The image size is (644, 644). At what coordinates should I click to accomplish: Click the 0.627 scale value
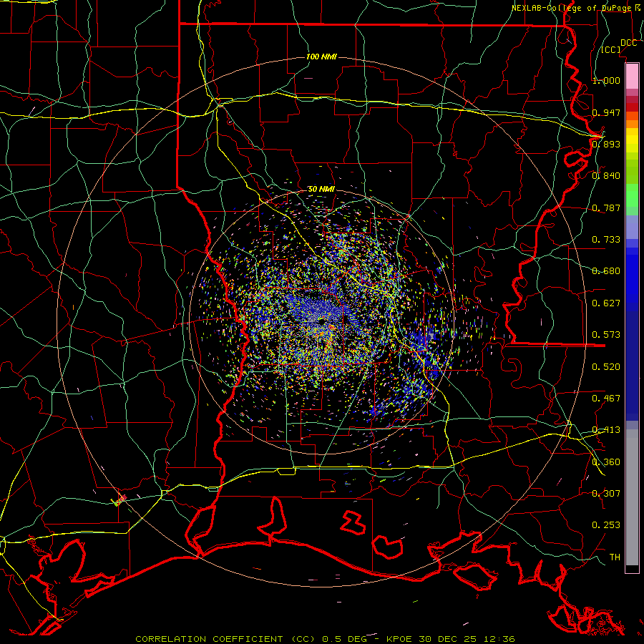[x=606, y=303]
